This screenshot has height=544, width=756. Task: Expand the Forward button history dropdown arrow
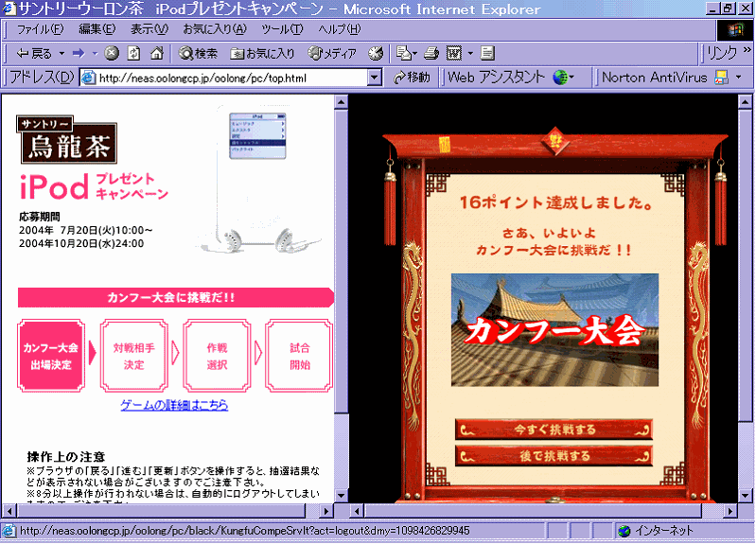95,54
